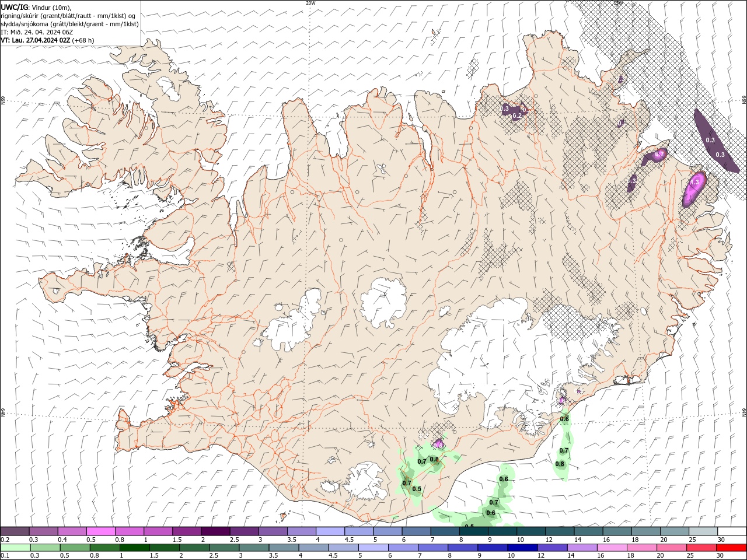Select the navy 10 swatch in lower legend row
Screen dimensions: 747x560
522,548
